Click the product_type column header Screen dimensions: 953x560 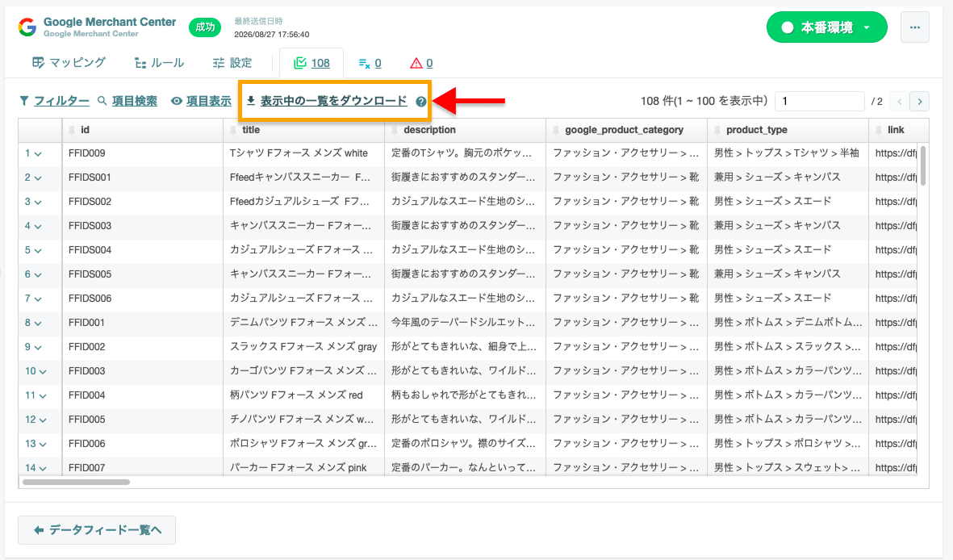pyautogui.click(x=788, y=130)
